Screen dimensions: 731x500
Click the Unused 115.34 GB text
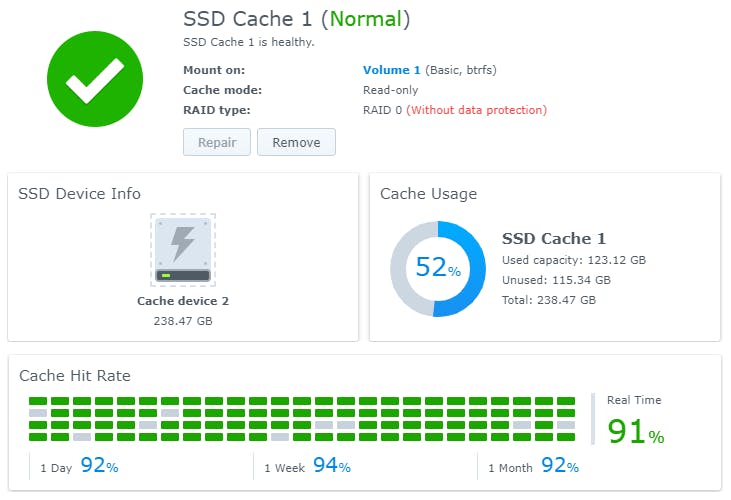coord(556,280)
